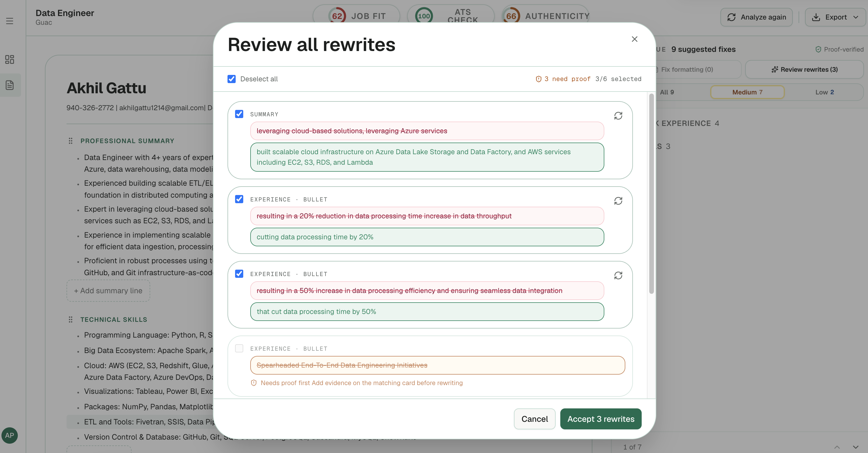This screenshot has height=453, width=868.
Task: Click the Akhil Gattu name heading
Action: pyautogui.click(x=106, y=88)
